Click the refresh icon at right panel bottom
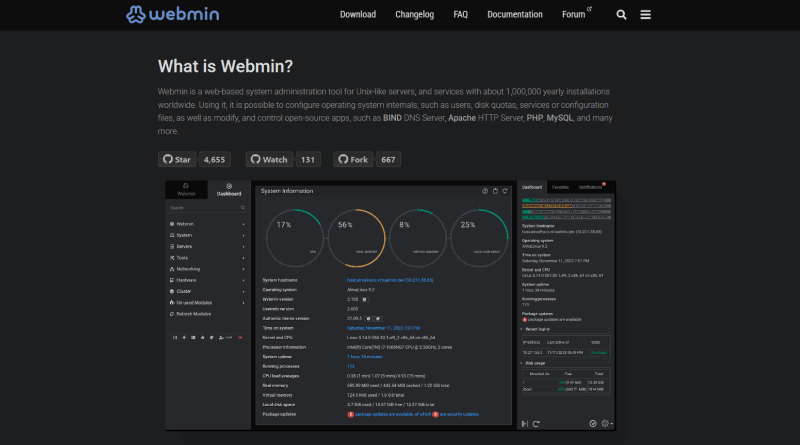Image resolution: width=800 pixels, height=445 pixels. [x=536, y=424]
